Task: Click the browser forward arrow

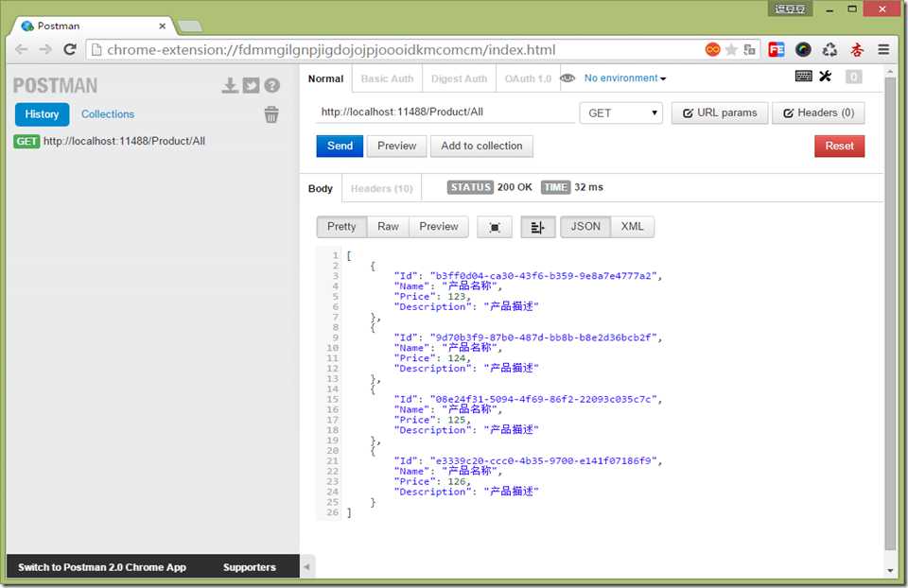Action: tap(45, 49)
